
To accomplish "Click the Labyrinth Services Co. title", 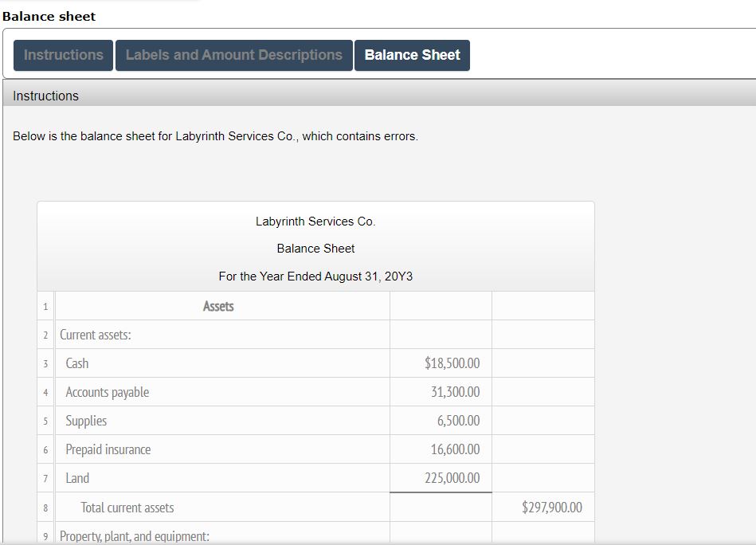I will (x=315, y=221).
